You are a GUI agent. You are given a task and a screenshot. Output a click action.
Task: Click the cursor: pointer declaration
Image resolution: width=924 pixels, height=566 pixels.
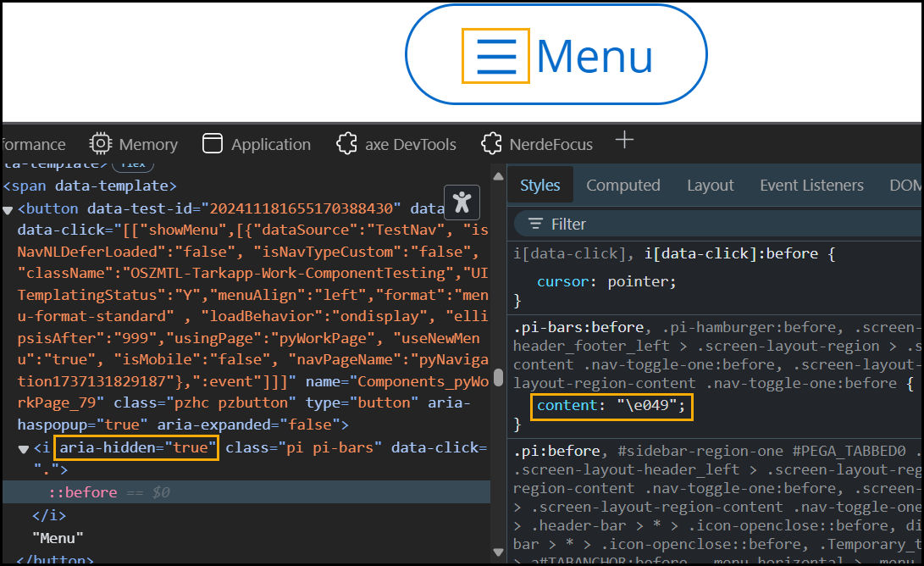pyautogui.click(x=606, y=281)
